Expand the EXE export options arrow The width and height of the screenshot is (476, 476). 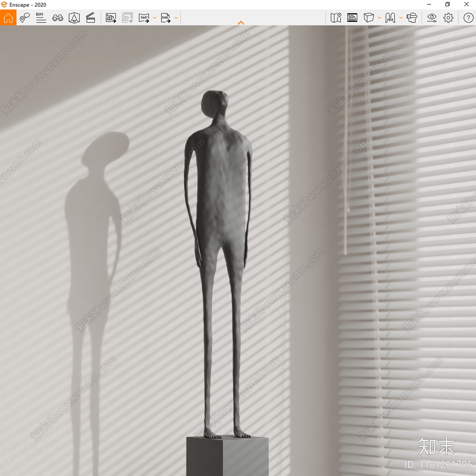[176, 18]
